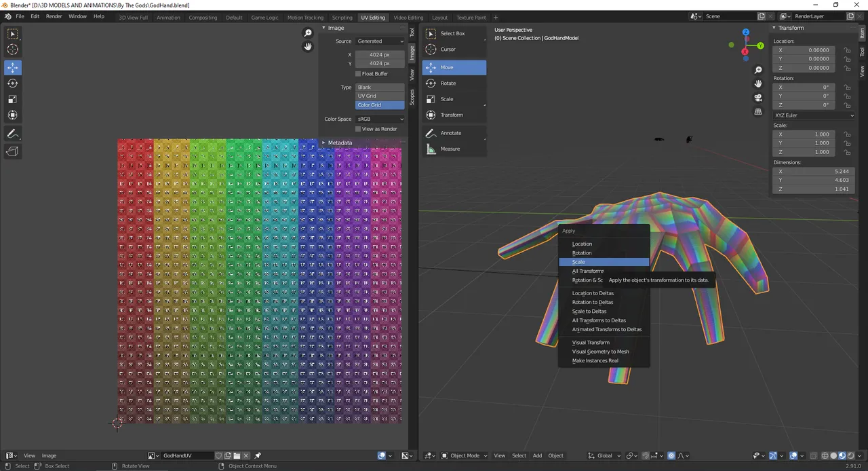
Task: Click the pan hand icon in the UV editor
Action: 308,46
